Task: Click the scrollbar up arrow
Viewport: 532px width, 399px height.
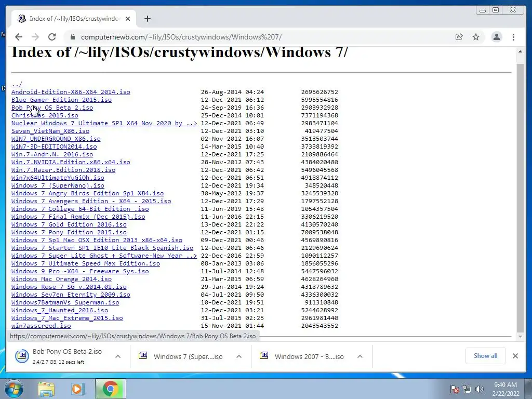Action: [520, 51]
